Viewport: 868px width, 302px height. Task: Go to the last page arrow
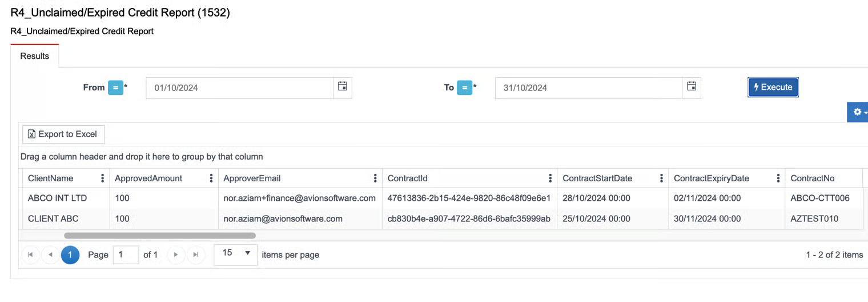point(196,255)
